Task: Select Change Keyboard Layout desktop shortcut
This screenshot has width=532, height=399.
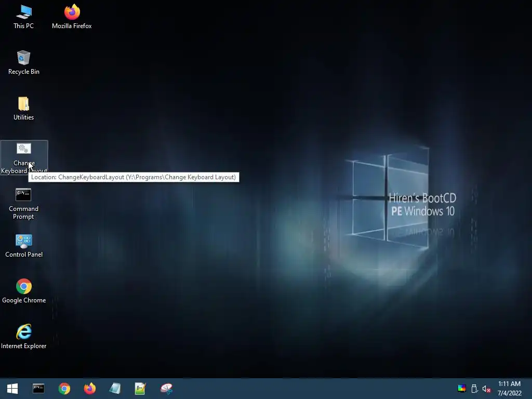Action: [24, 158]
